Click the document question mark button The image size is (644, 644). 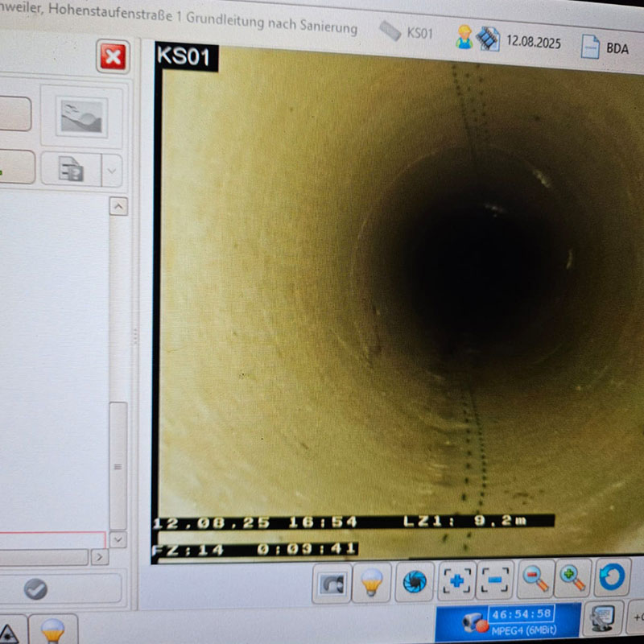[71, 170]
